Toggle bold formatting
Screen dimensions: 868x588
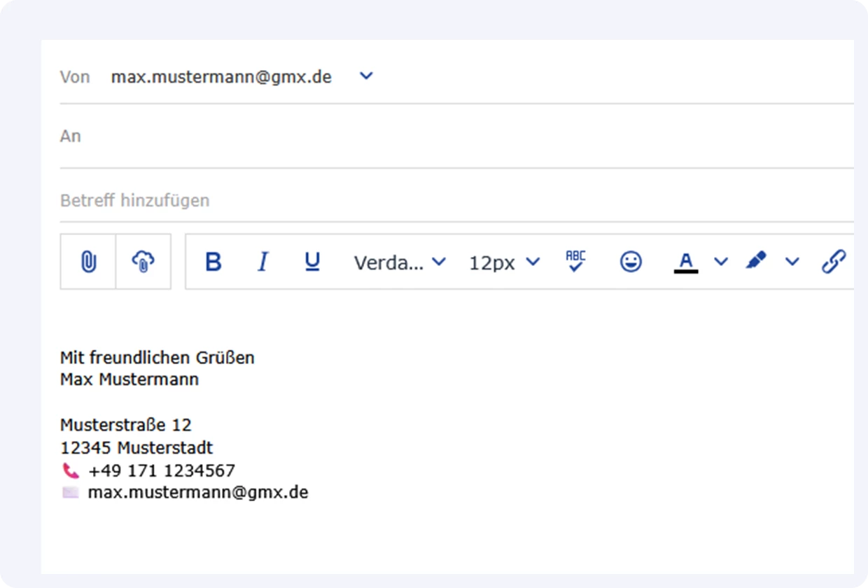pyautogui.click(x=213, y=261)
